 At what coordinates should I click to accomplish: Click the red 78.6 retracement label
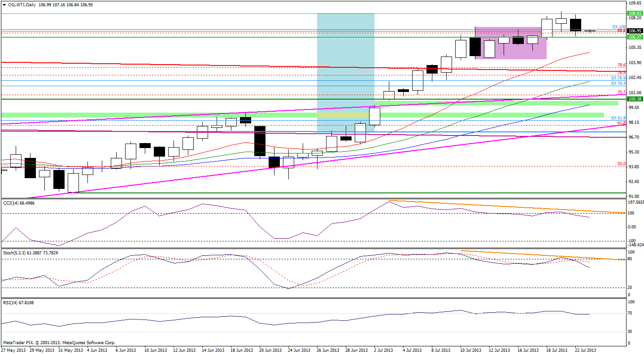pos(622,65)
